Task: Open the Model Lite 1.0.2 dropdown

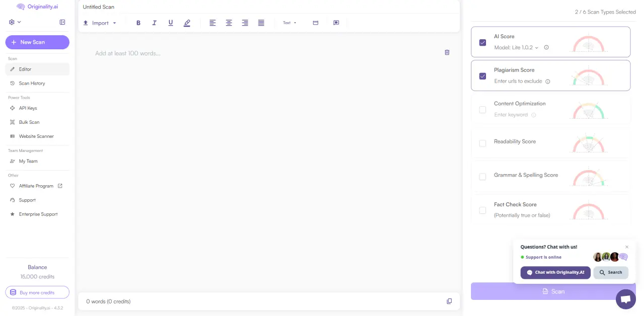Action: pos(516,48)
